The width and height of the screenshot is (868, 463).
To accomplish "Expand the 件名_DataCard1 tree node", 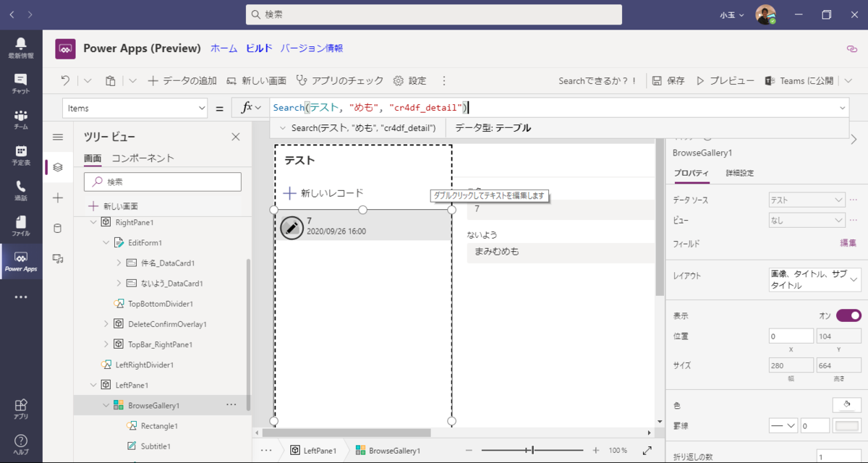I will [x=119, y=263].
